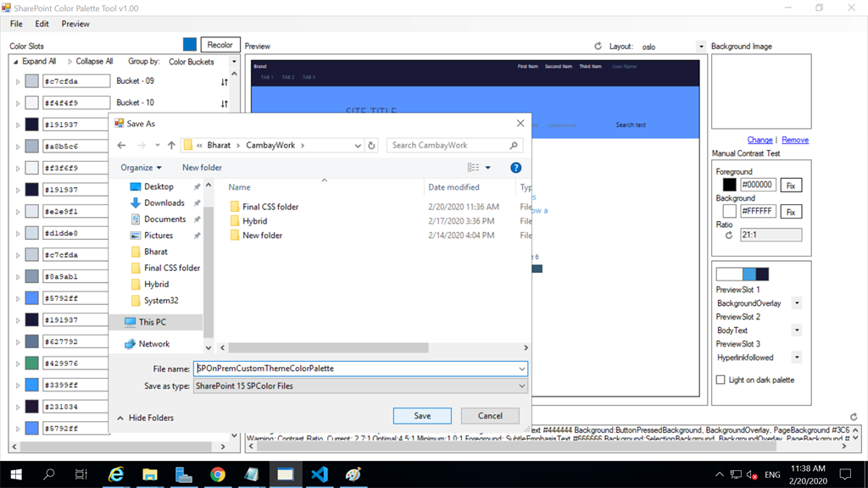The height and width of the screenshot is (488, 868).
Task: Refresh the CambayWork folder listing
Action: coord(371,146)
